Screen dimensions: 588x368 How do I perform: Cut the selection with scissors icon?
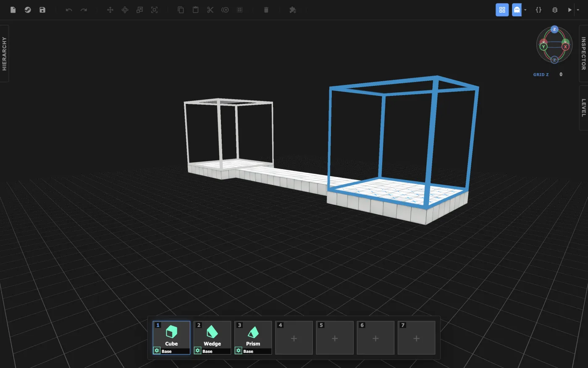pyautogui.click(x=210, y=10)
